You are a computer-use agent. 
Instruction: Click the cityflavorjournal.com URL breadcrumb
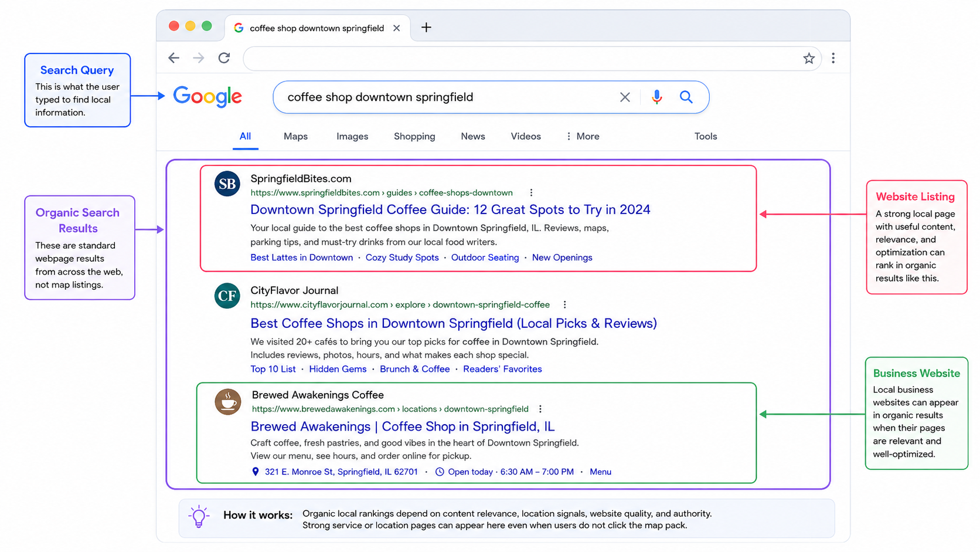[400, 305]
